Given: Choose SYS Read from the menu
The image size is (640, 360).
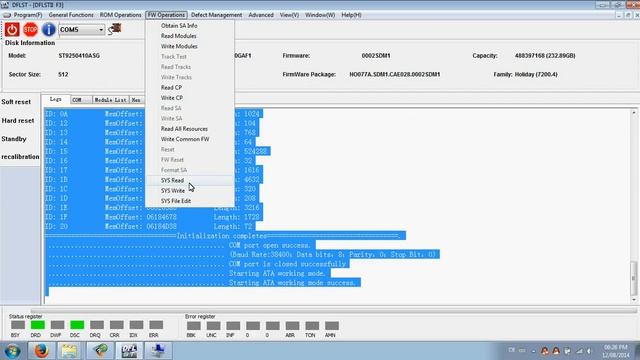Looking at the screenshot, I should pyautogui.click(x=190, y=180).
